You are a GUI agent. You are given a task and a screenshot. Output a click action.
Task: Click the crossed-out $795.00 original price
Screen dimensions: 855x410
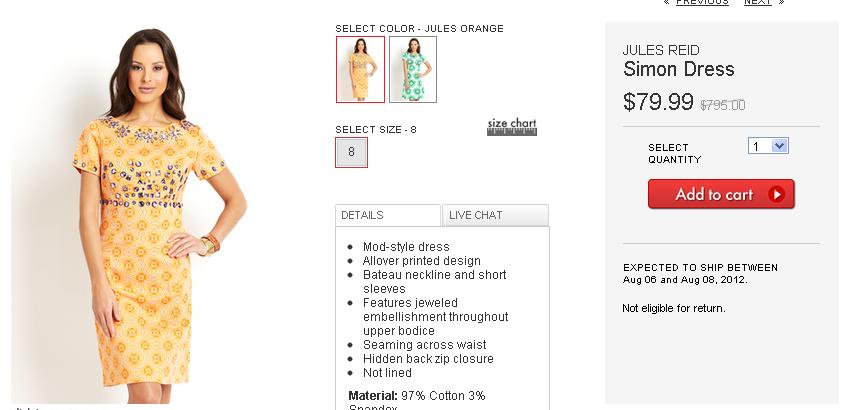click(722, 105)
